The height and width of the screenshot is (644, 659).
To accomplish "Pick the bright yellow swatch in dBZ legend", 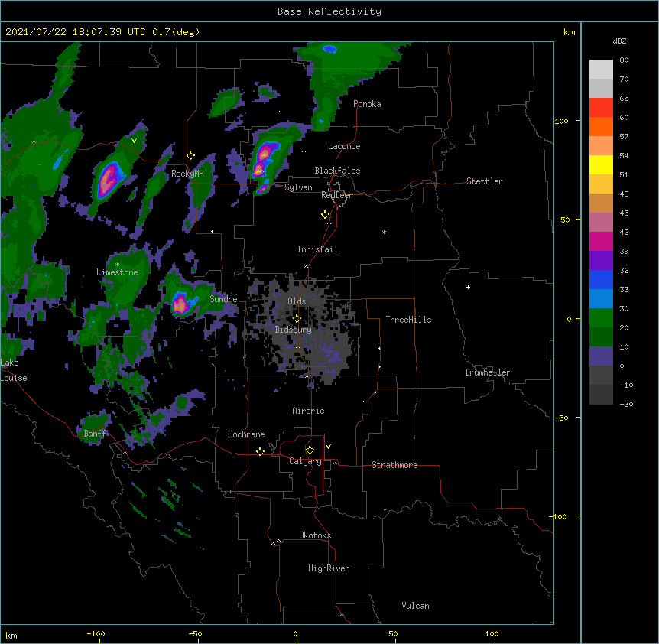I will pos(601,164).
